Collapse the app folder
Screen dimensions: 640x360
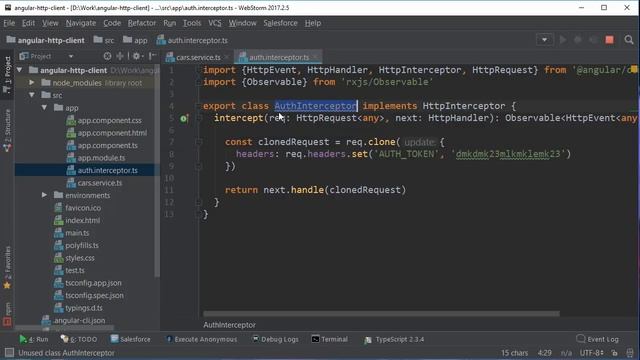point(44,108)
